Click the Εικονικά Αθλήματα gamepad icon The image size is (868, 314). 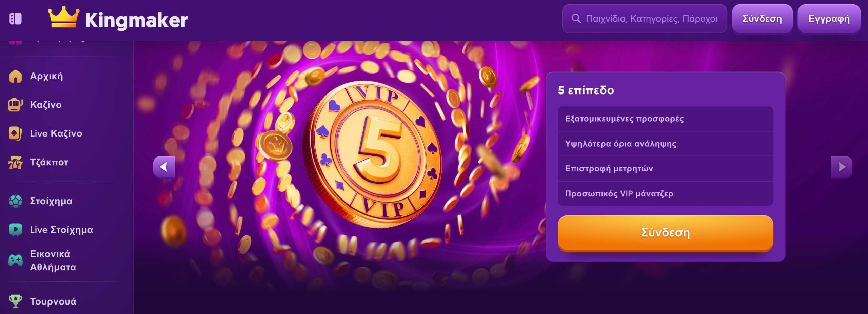point(15,260)
